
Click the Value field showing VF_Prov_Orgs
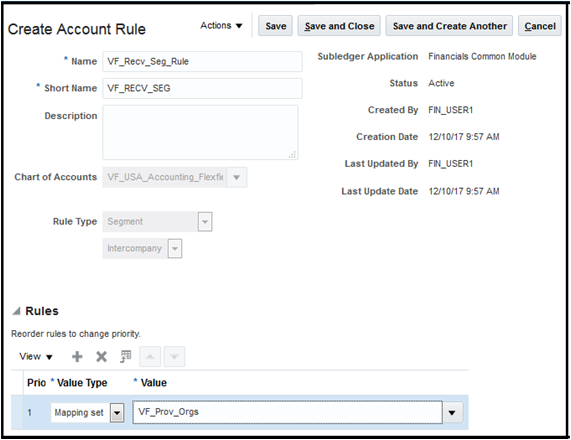(x=287, y=412)
